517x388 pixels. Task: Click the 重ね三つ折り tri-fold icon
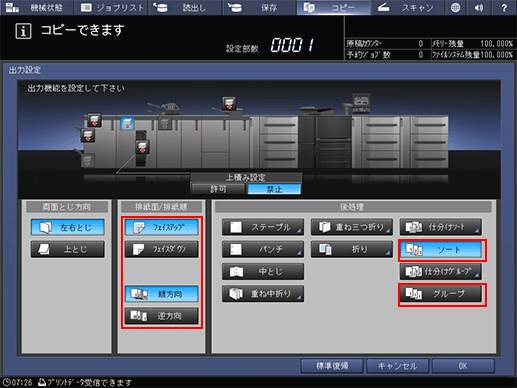pyautogui.click(x=324, y=227)
